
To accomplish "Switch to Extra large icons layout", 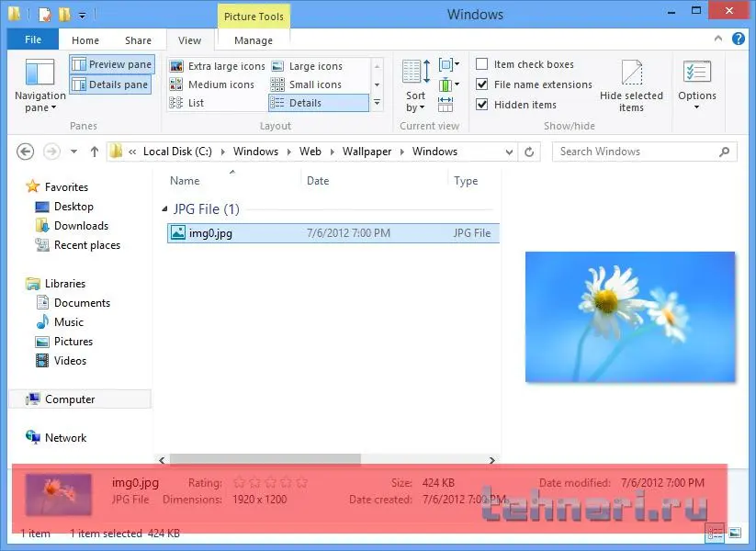I will 218,66.
